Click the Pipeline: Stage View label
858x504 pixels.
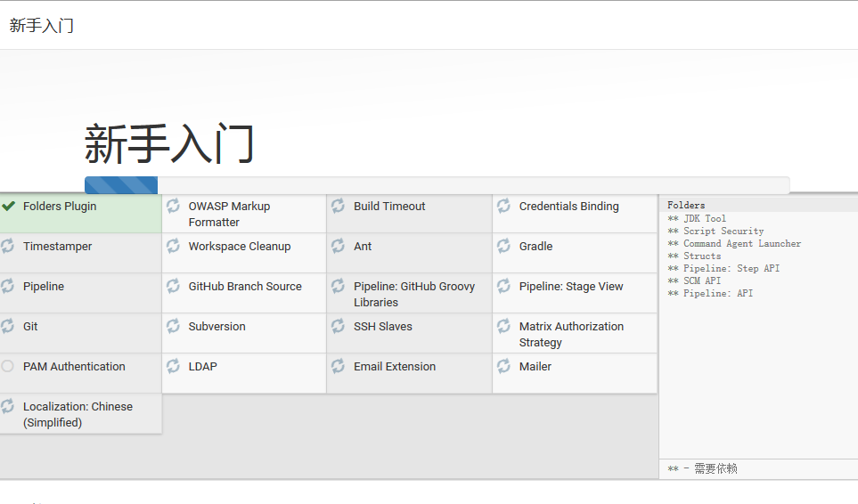click(571, 286)
